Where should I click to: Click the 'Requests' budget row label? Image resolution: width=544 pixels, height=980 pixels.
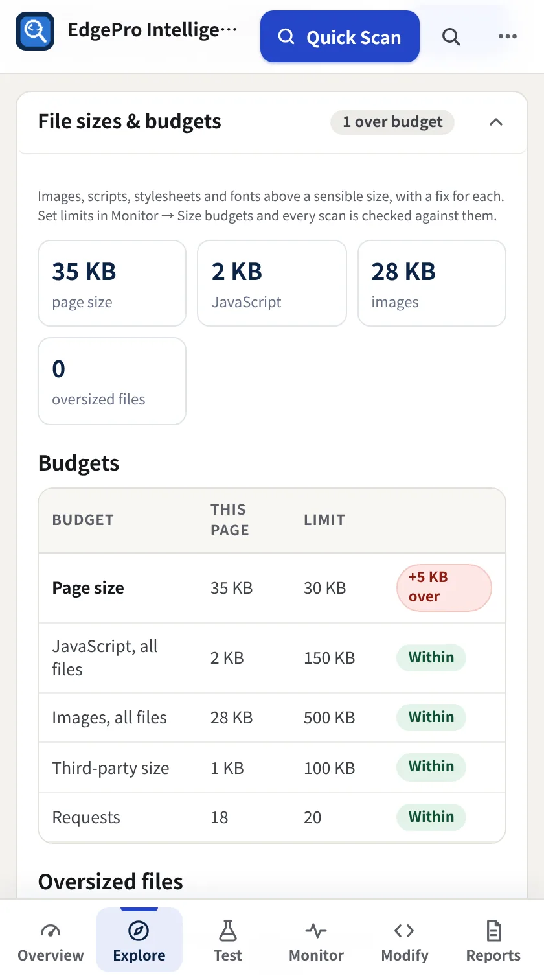86,818
